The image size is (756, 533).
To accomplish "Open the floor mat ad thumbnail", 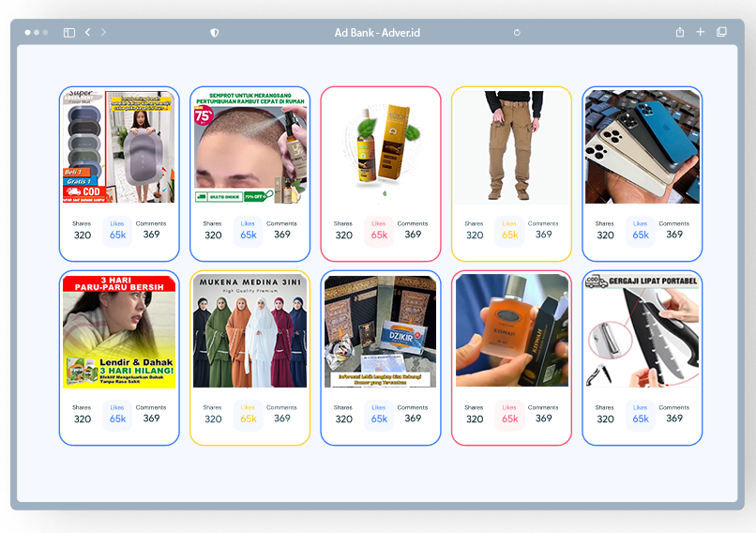I will 119,146.
